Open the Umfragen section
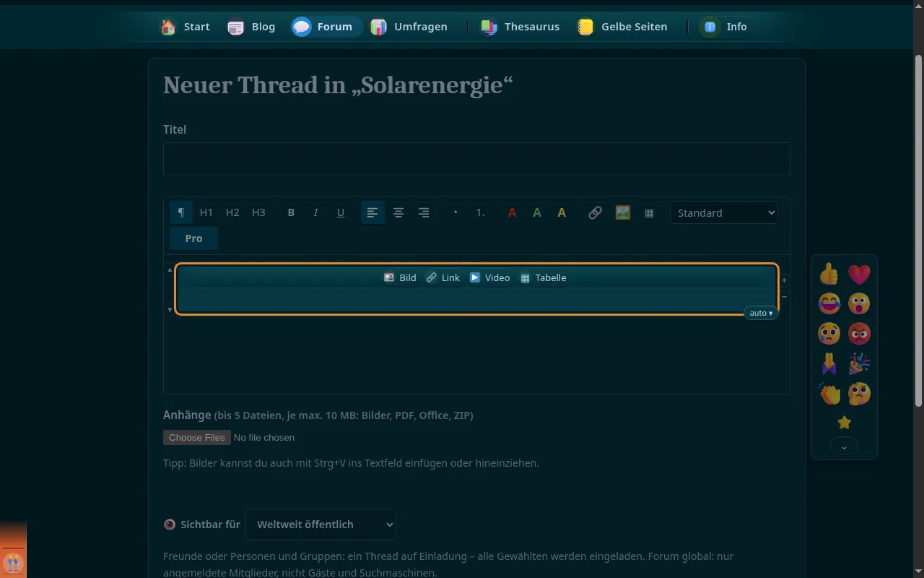The height and width of the screenshot is (578, 924). 409,27
